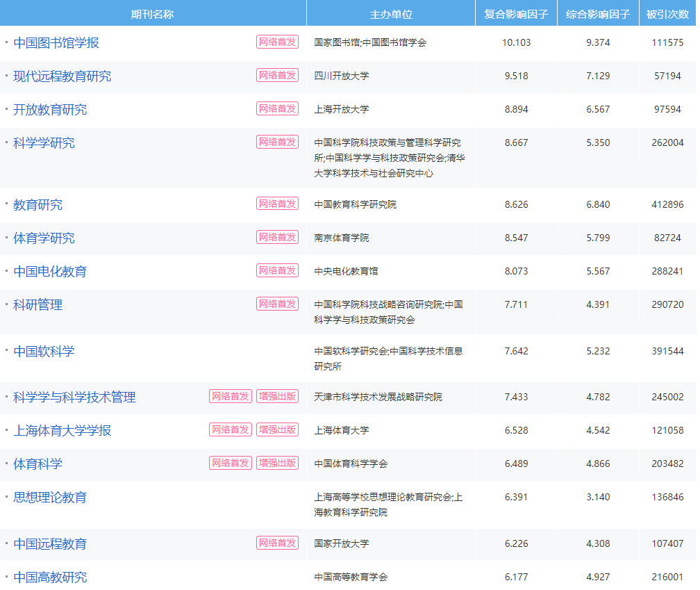Image resolution: width=700 pixels, height=590 pixels.
Task: Click 网络首发 tag for 科研管理
Action: [277, 304]
